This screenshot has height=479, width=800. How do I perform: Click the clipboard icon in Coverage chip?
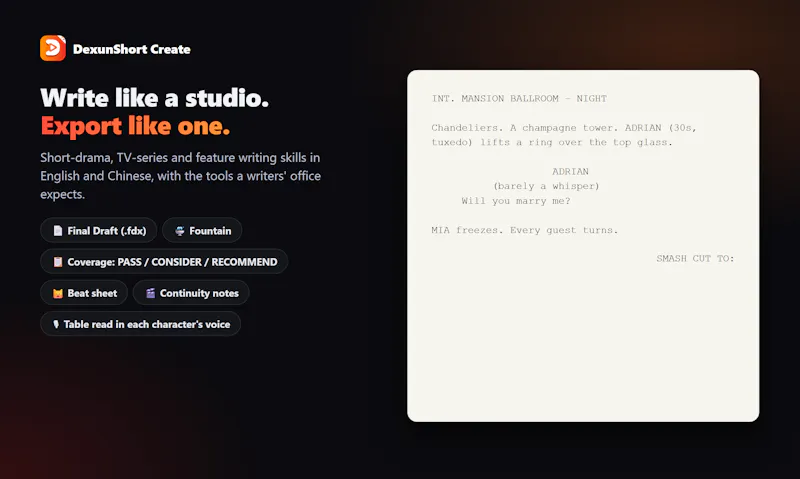[x=58, y=262]
